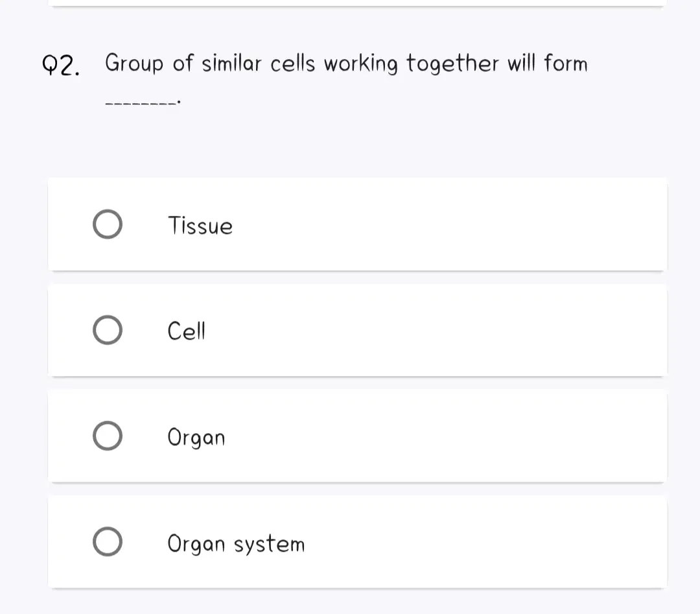The width and height of the screenshot is (700, 614).
Task: Select the Tissue radio button
Action: (108, 224)
